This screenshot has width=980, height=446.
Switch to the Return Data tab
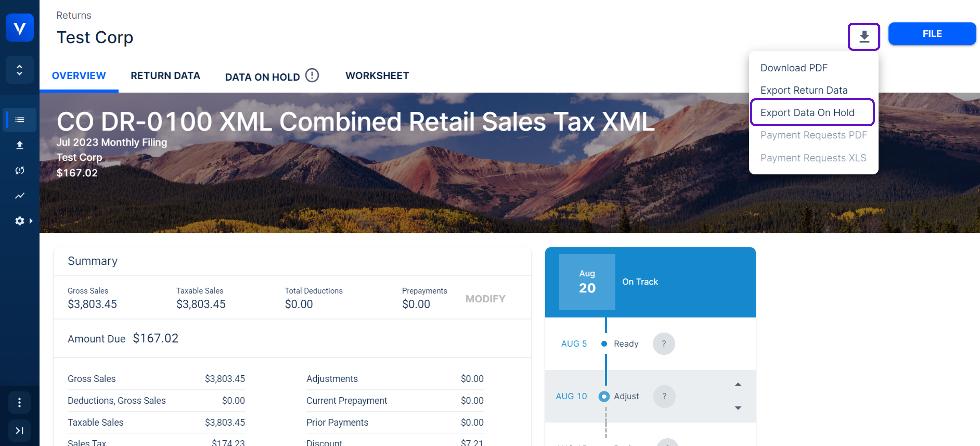point(165,76)
